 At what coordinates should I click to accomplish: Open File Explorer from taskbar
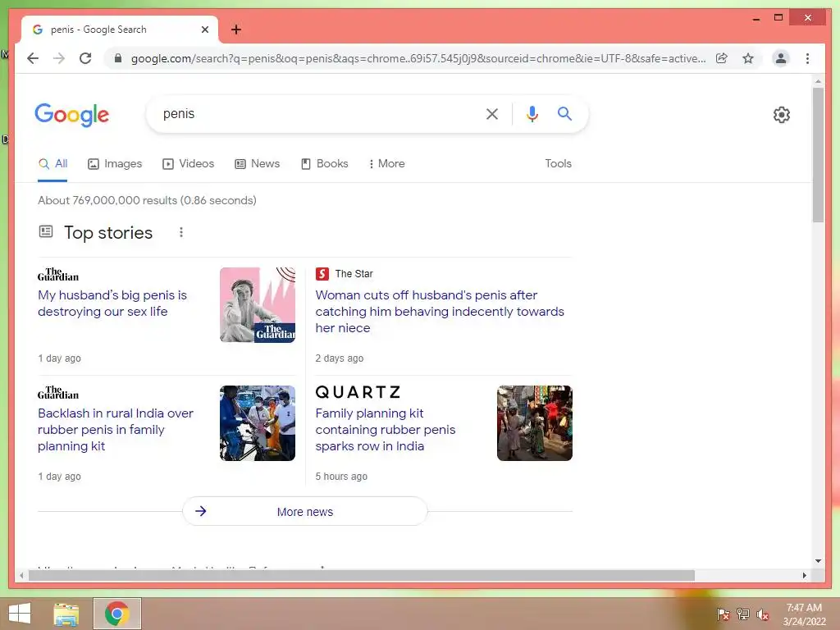tap(66, 614)
